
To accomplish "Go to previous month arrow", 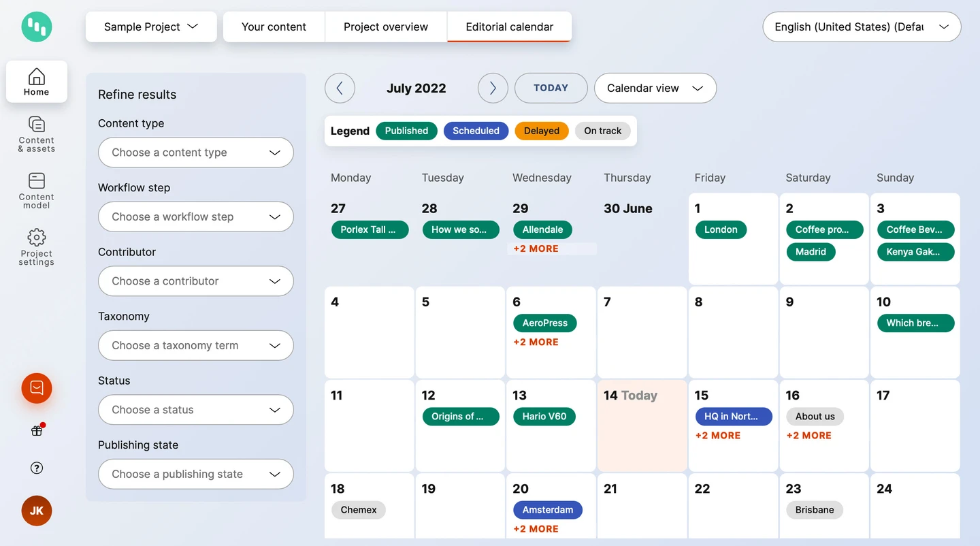I will [x=340, y=88].
